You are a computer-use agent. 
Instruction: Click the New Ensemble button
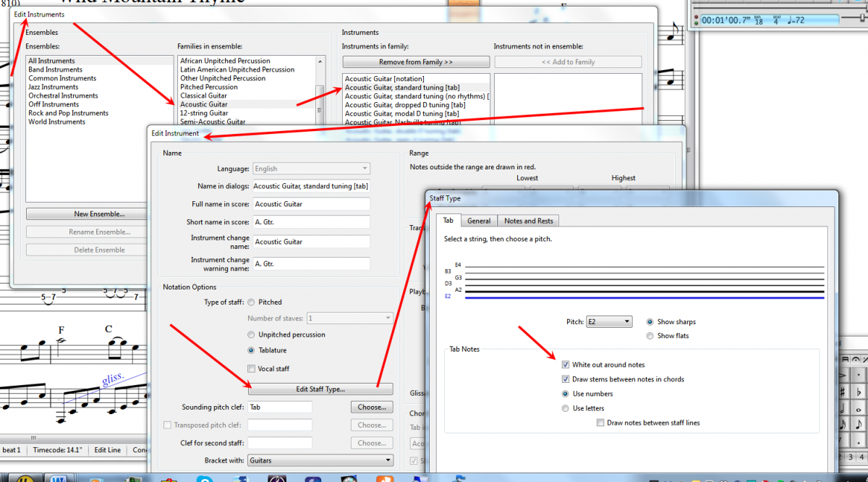pyautogui.click(x=99, y=214)
